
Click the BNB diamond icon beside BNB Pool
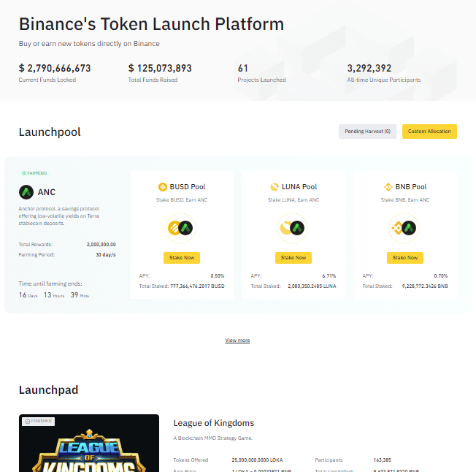tap(388, 187)
